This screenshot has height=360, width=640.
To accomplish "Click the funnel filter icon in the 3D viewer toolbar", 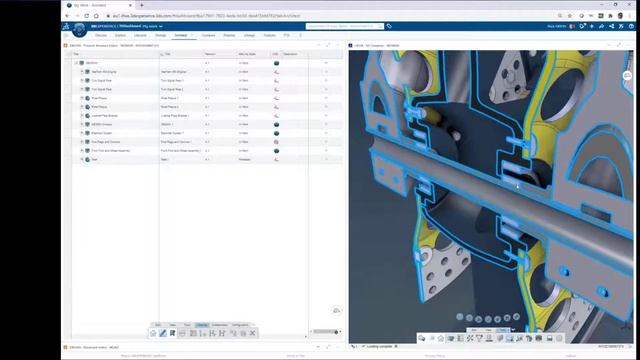I will tap(480, 338).
